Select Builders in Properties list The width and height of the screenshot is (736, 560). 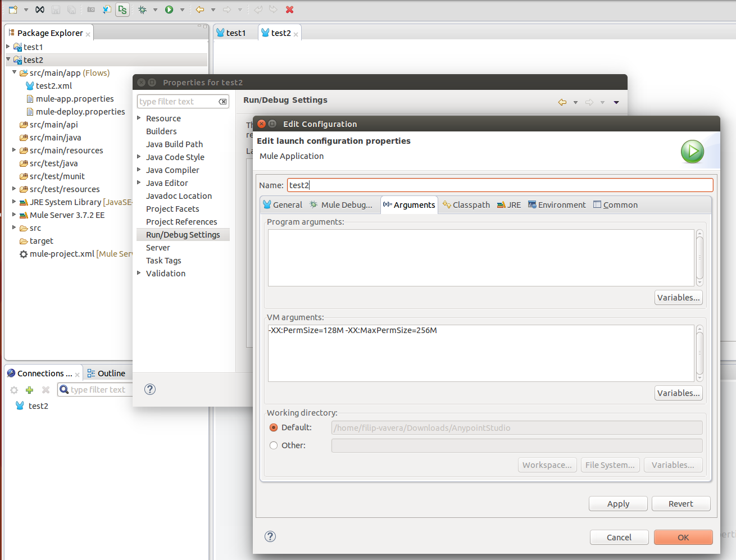(161, 131)
